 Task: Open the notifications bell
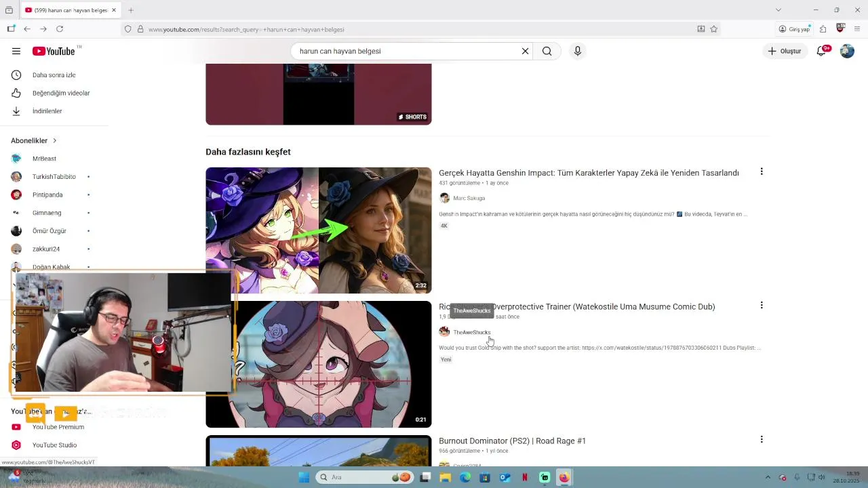(x=821, y=51)
